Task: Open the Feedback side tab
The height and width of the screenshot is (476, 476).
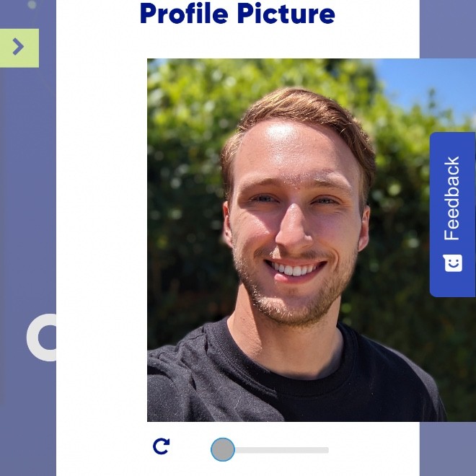Action: (453, 214)
